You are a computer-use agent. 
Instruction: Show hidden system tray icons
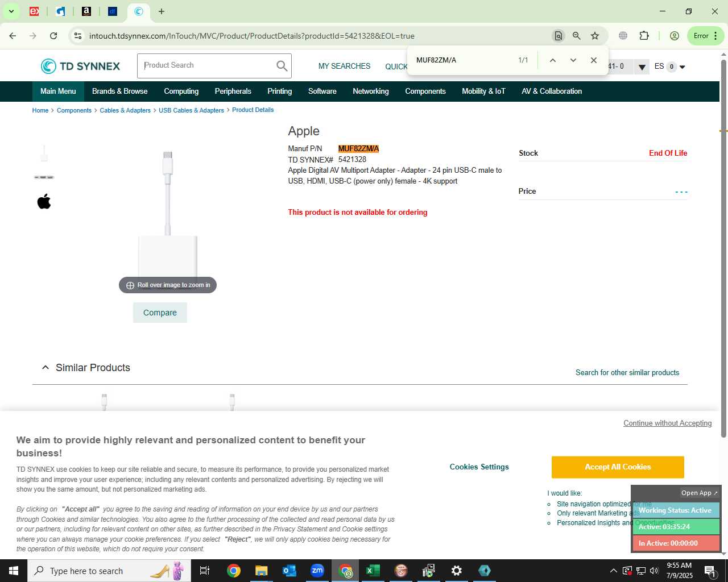click(613, 571)
